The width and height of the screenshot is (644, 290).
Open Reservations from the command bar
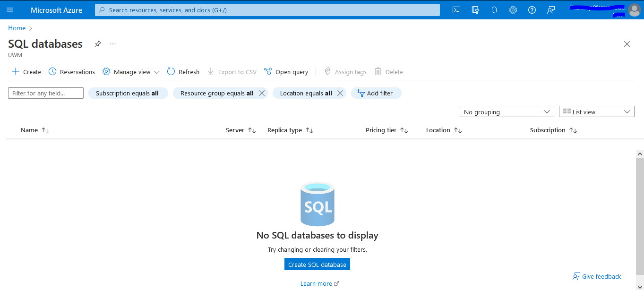coord(71,71)
